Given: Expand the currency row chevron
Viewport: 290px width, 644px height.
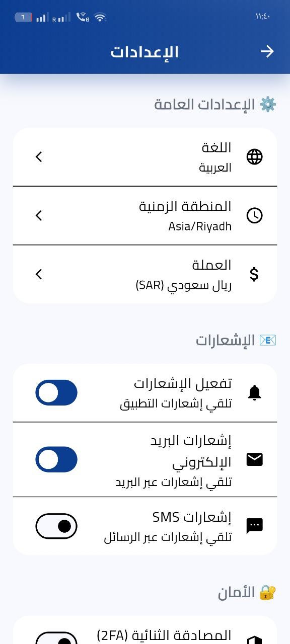Looking at the screenshot, I should (x=39, y=274).
